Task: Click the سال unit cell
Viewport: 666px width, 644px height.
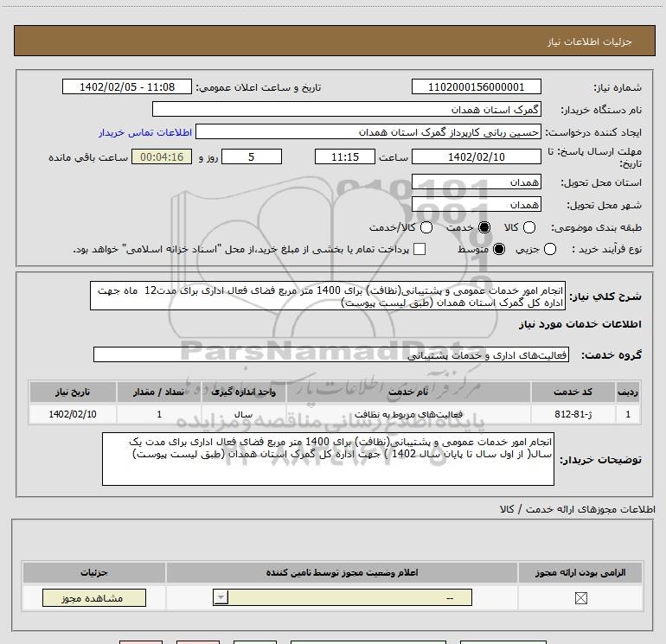Action: tap(243, 414)
